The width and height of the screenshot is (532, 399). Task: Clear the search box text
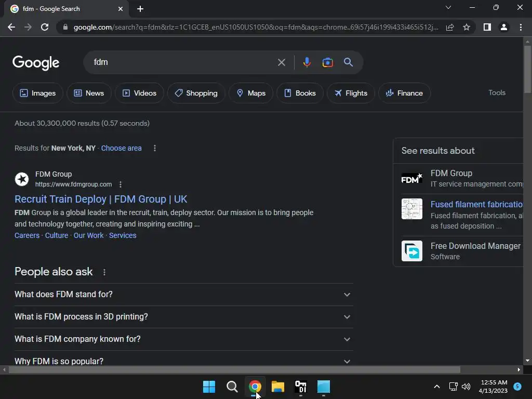pos(282,62)
